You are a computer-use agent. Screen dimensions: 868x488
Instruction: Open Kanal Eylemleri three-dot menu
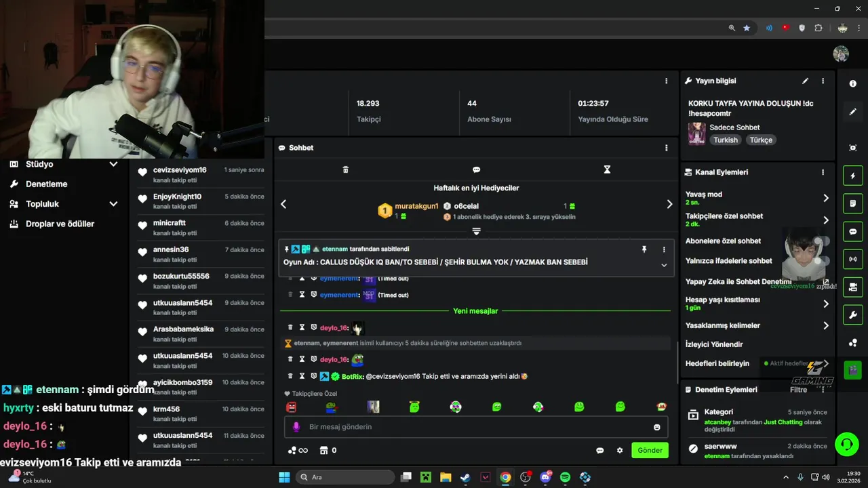tap(823, 172)
